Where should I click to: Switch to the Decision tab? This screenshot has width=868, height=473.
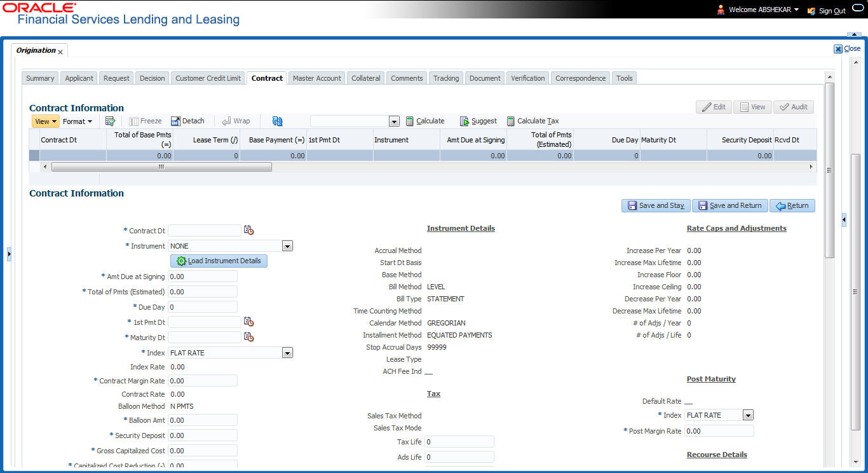point(152,78)
